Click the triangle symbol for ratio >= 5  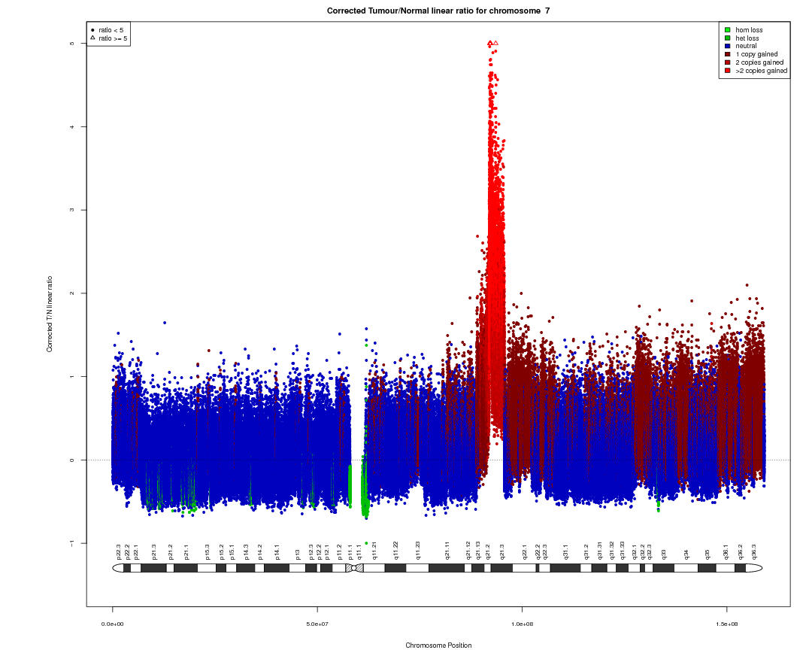[x=92, y=38]
